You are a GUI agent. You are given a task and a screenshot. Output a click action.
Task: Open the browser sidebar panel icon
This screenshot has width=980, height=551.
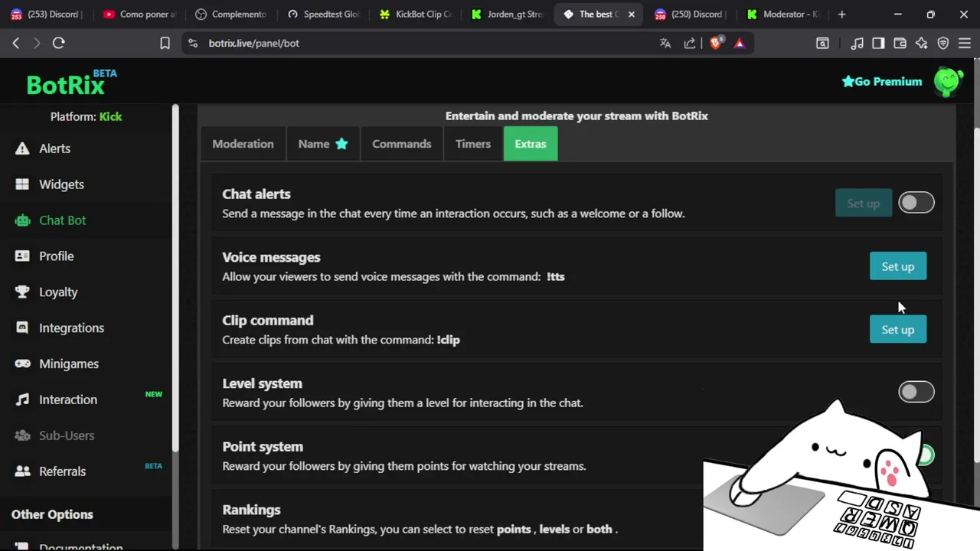click(x=878, y=44)
